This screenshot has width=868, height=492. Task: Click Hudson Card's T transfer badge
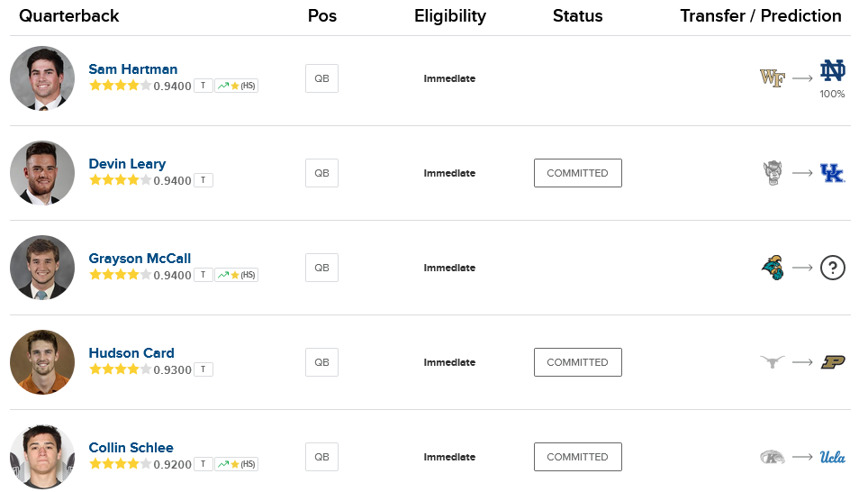(x=203, y=369)
